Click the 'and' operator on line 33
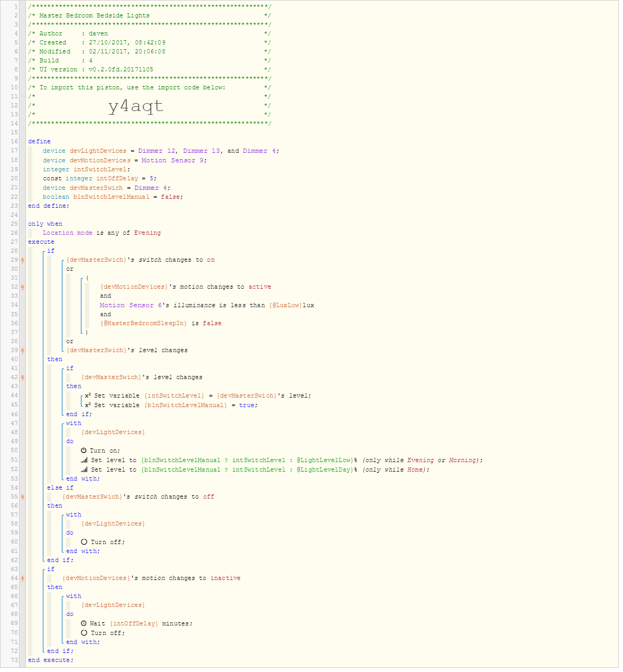This screenshot has height=672, width=623. (x=106, y=296)
